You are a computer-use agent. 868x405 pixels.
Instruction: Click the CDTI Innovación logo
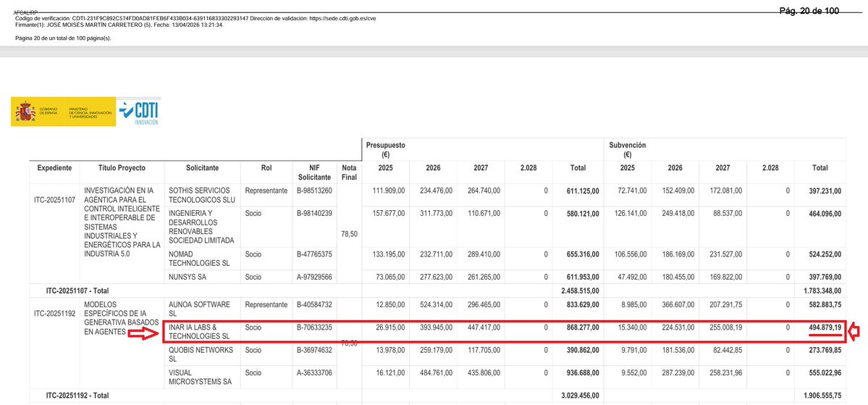click(x=139, y=112)
